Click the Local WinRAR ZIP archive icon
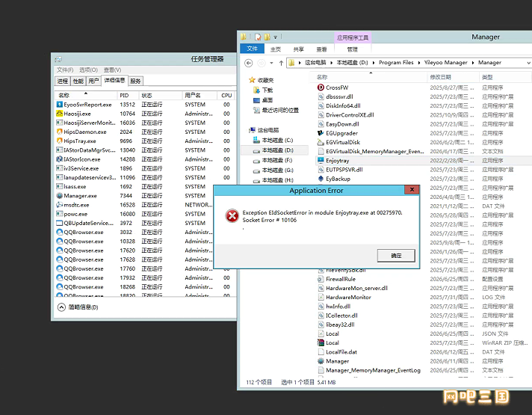The width and height of the screenshot is (532, 415). (x=321, y=343)
